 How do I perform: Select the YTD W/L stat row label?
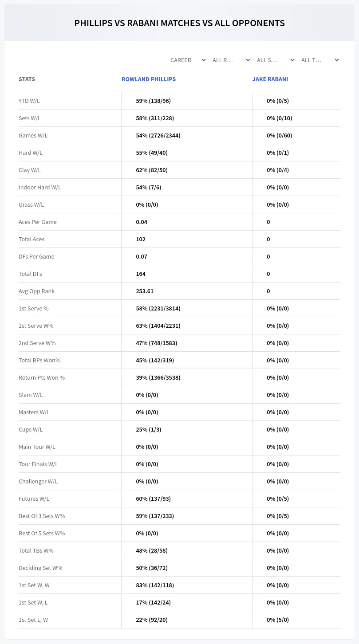[29, 101]
